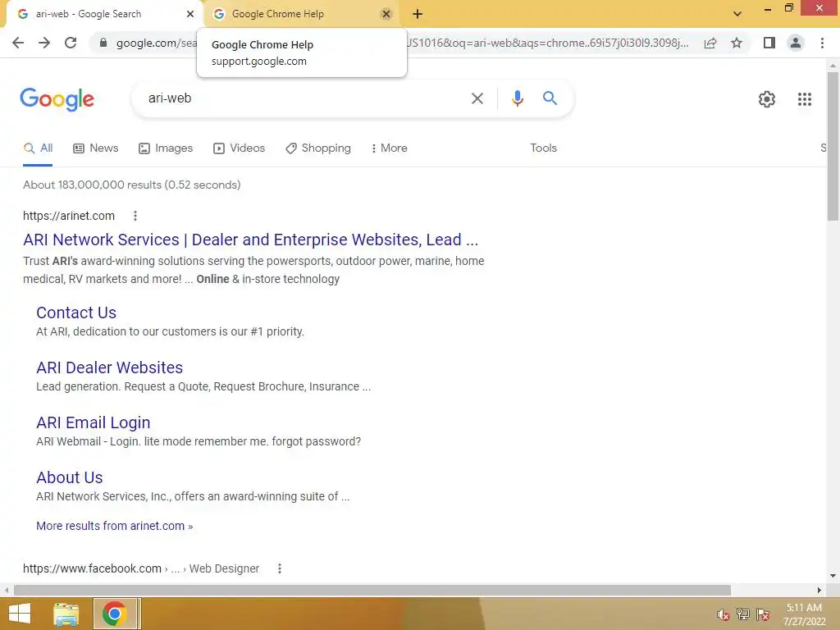Reload the current page

(71, 43)
